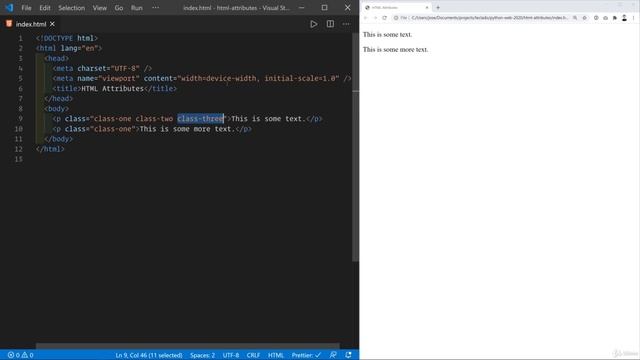Change indentation via Spaces: 2
640x360 pixels.
(x=202, y=355)
